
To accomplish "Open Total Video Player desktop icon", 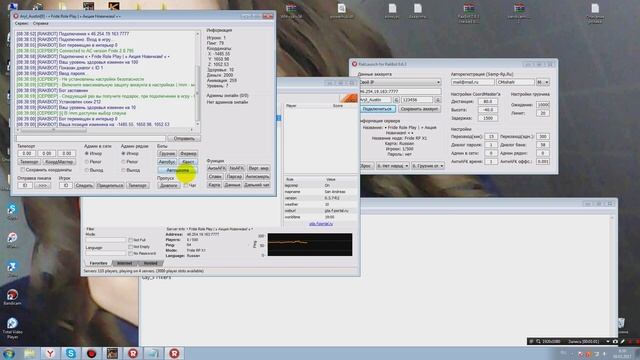I will 12,329.
